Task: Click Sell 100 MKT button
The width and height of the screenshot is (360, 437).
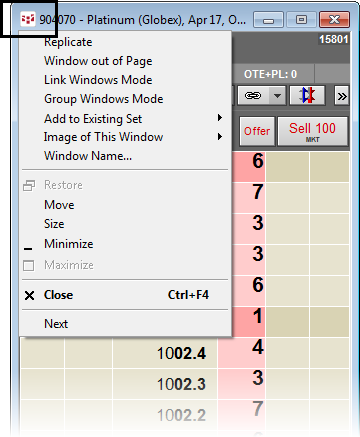Action: tap(312, 131)
